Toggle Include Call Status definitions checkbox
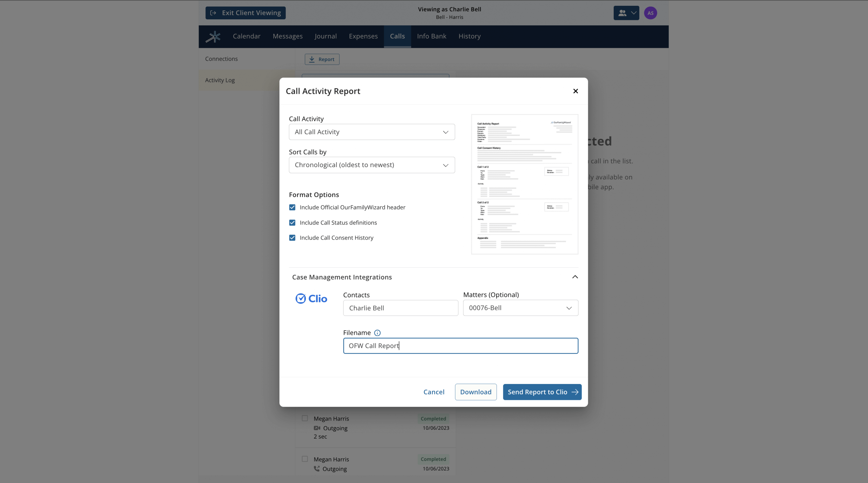The width and height of the screenshot is (868, 483). coord(292,223)
